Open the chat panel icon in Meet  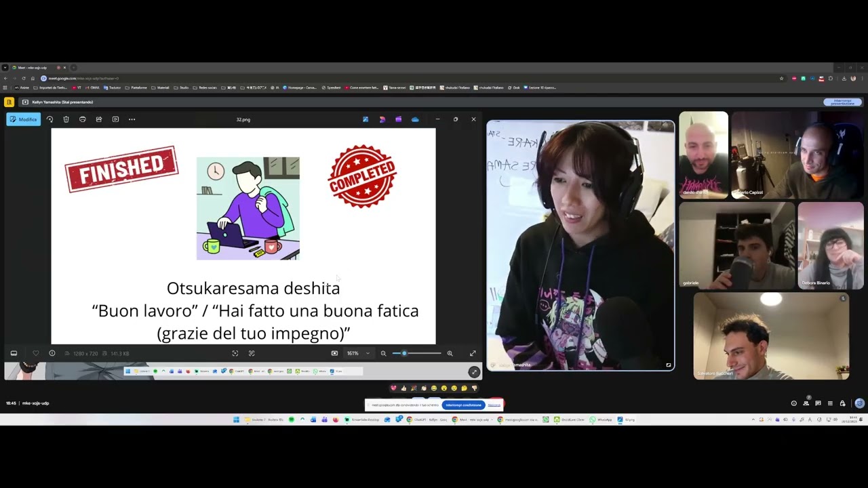click(x=818, y=403)
